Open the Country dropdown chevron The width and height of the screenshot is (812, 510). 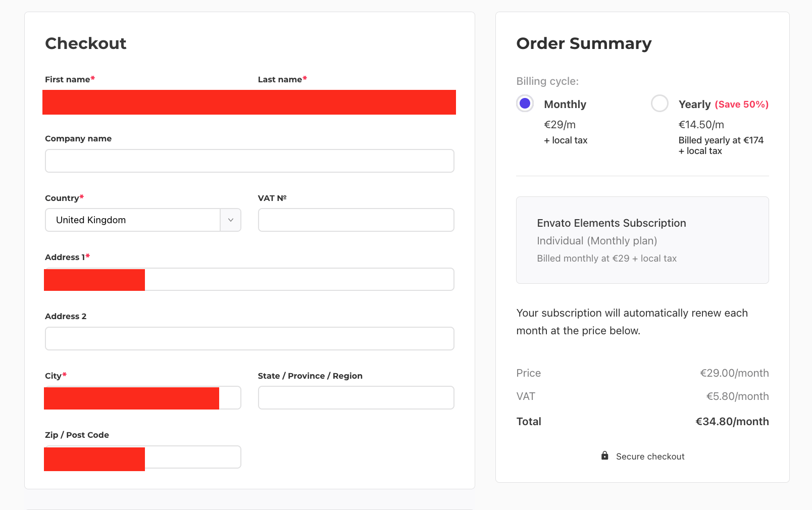[231, 220]
